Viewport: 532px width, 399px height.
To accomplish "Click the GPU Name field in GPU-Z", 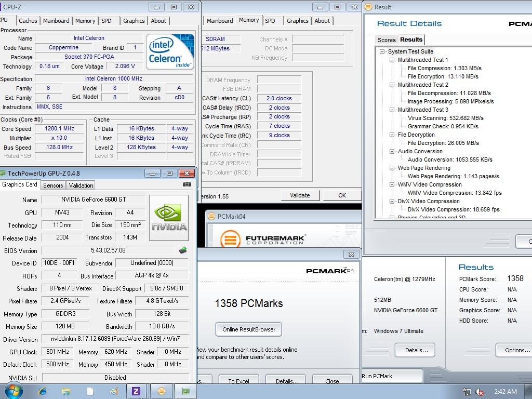I will [94, 199].
